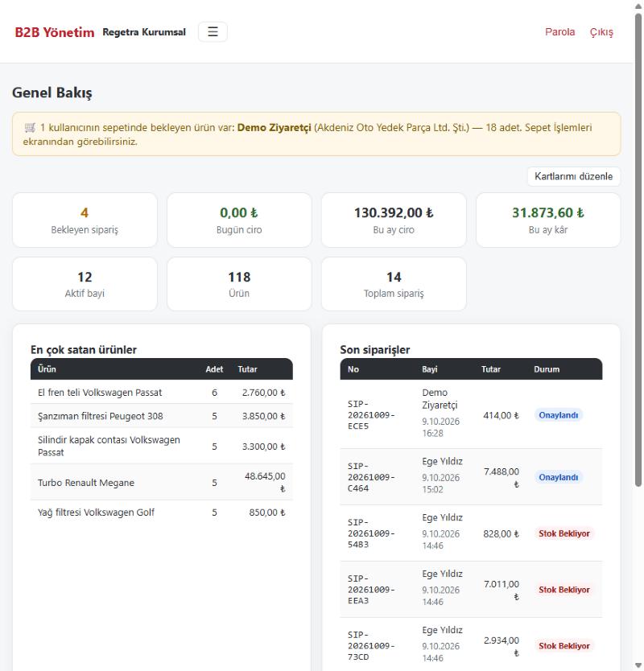Click the Çıkış logout link
Image resolution: width=644 pixels, height=671 pixels.
click(601, 32)
